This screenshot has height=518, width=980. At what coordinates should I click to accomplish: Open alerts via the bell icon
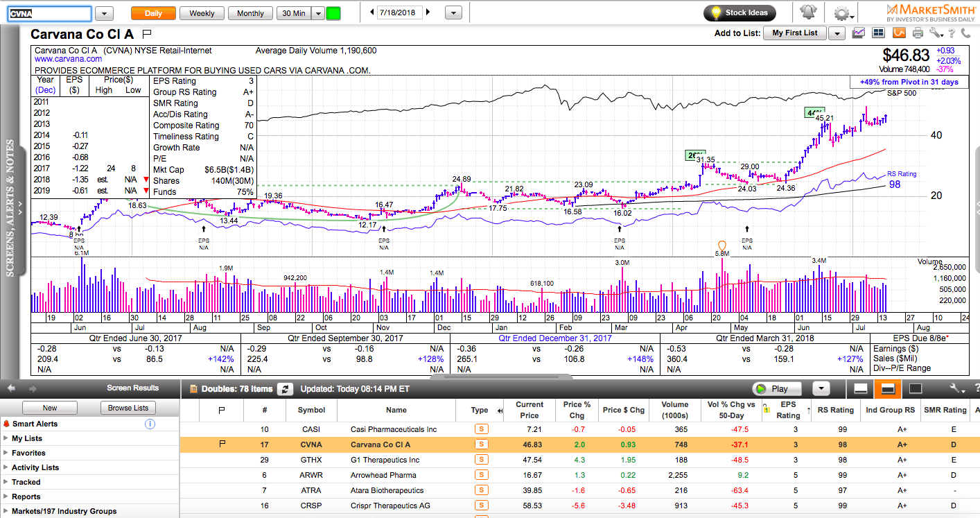808,12
